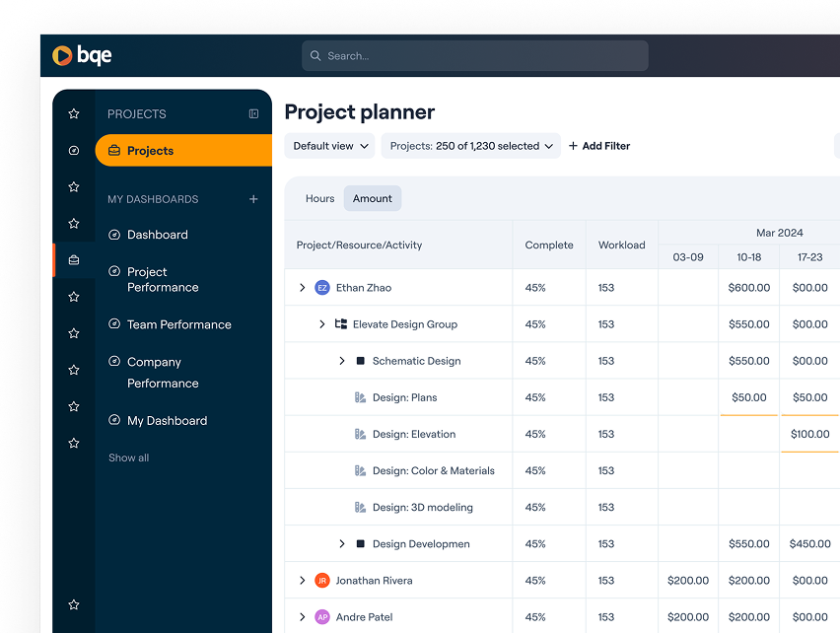Open the Projects 250 of 1,230 selected dropdown
The height and width of the screenshot is (633, 840).
(x=471, y=146)
